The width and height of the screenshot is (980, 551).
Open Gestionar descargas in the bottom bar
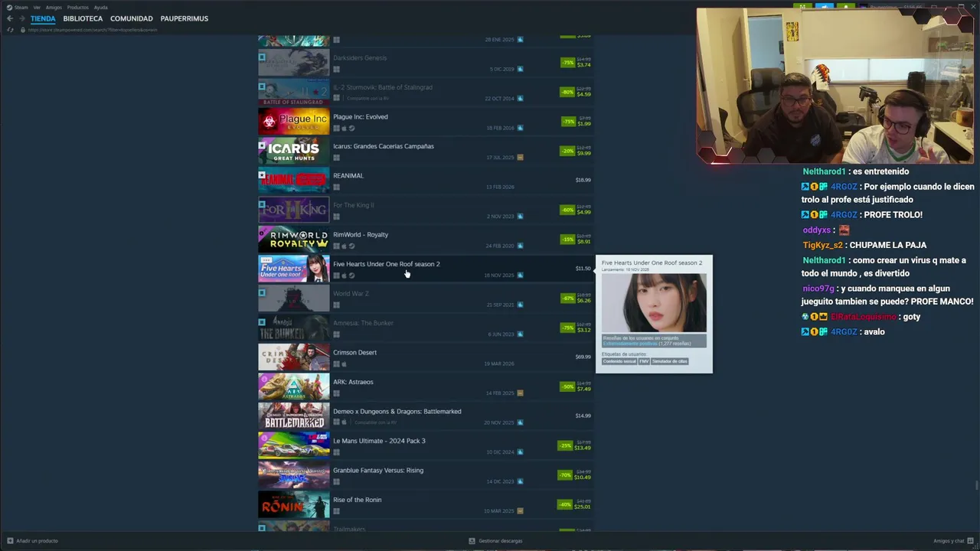click(x=495, y=541)
